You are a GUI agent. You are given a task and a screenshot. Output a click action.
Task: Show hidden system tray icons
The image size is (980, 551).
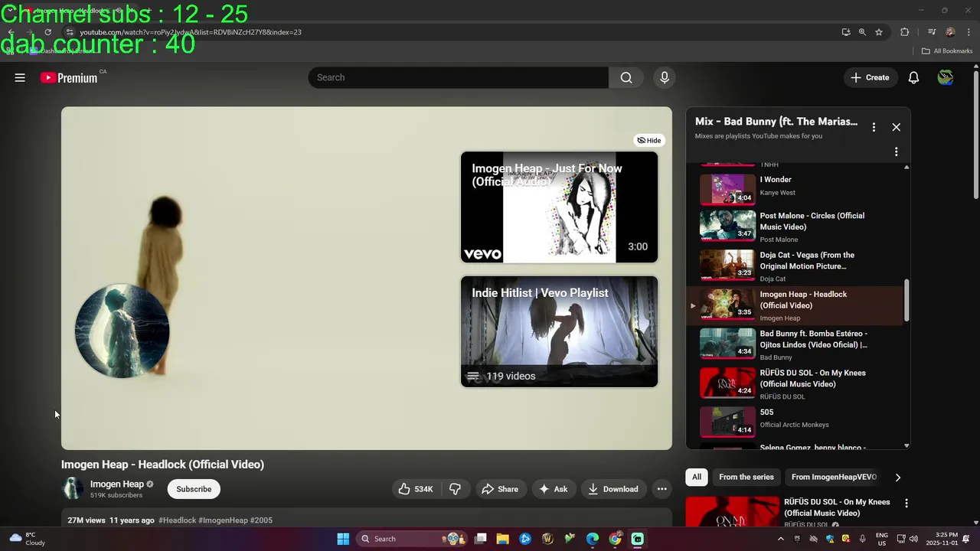[781, 539]
